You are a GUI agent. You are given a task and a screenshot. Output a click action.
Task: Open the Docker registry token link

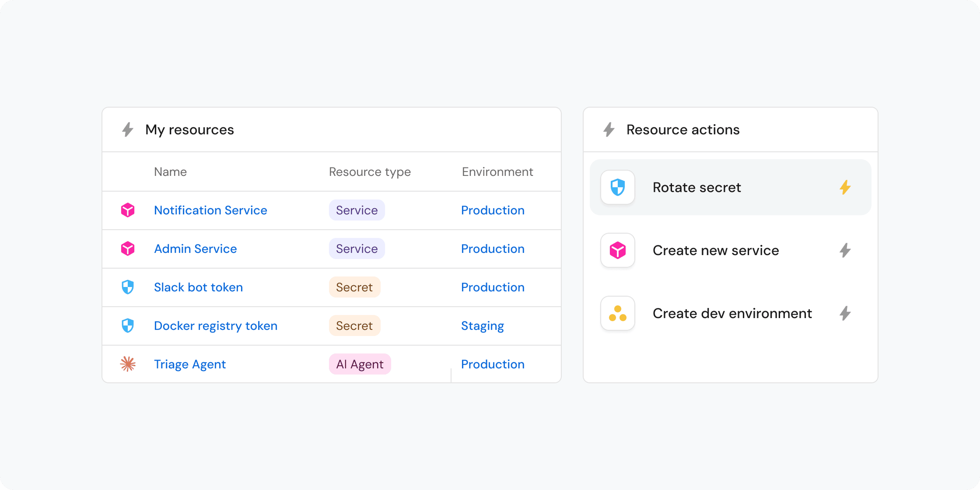216,326
